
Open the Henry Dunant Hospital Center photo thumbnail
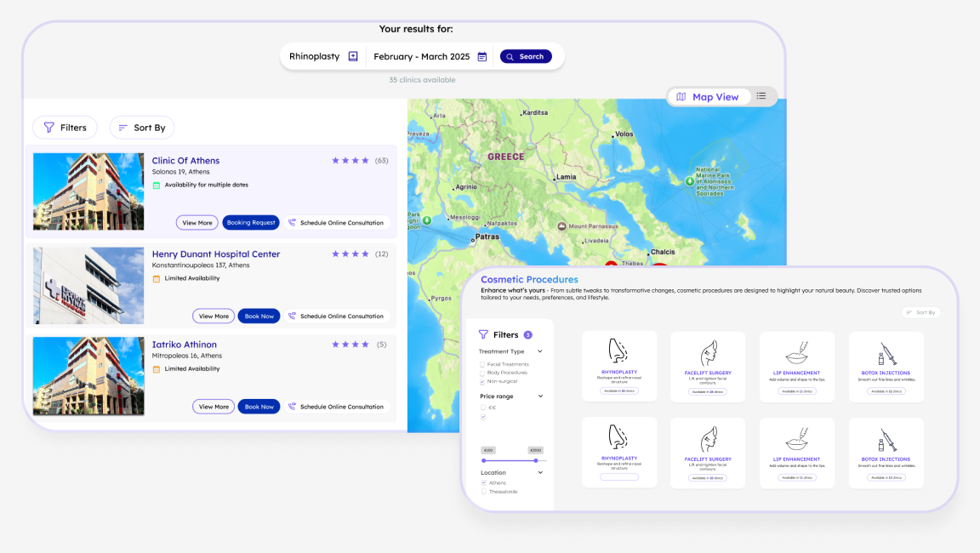(x=88, y=285)
